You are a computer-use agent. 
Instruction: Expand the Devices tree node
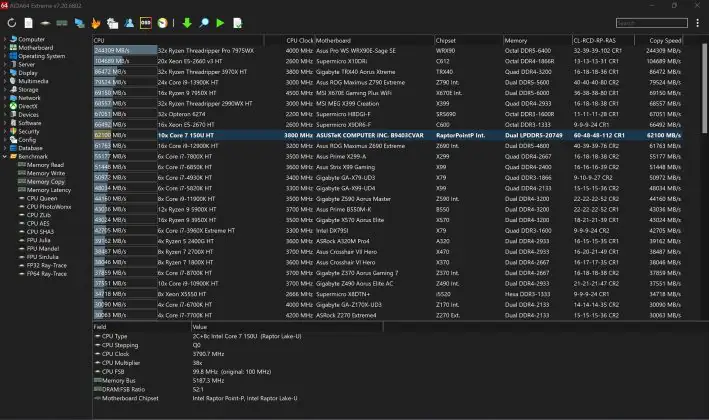[5, 114]
